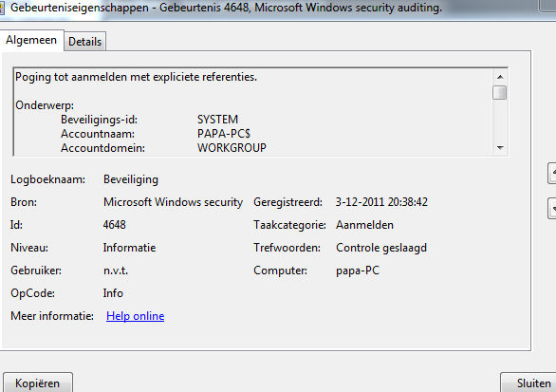The image size is (556, 392).
Task: Show next event with down arrow button
Action: pyautogui.click(x=552, y=208)
